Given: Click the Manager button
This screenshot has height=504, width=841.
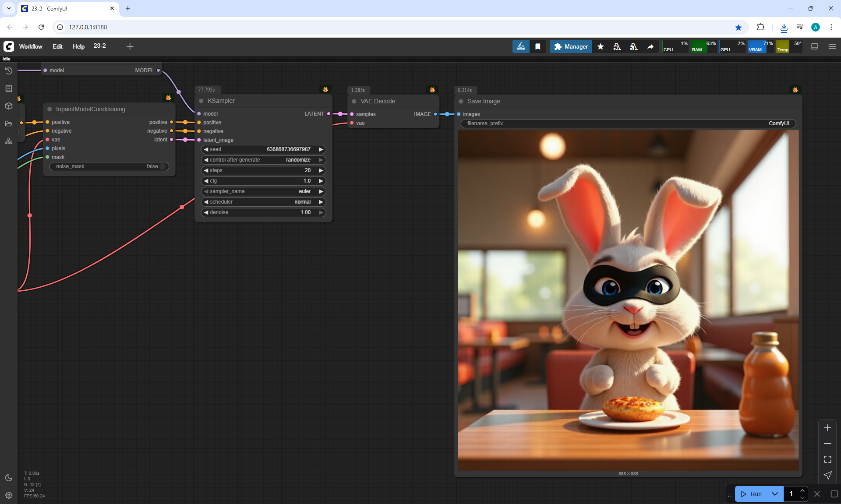Looking at the screenshot, I should tap(571, 46).
